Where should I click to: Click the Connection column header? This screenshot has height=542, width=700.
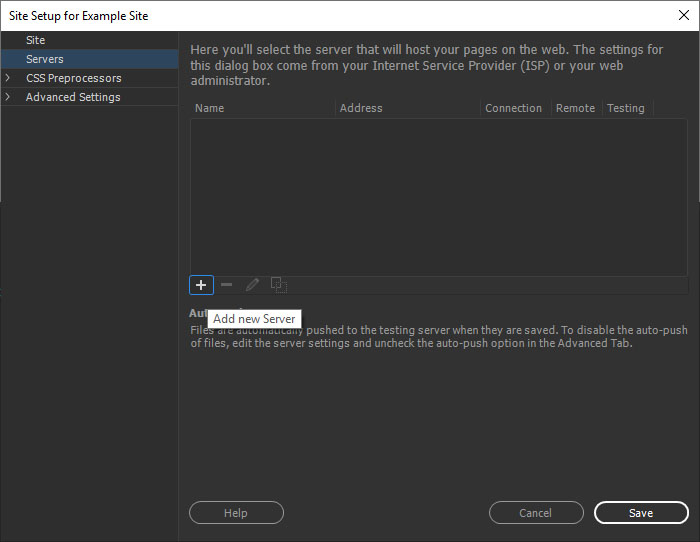[x=514, y=108]
